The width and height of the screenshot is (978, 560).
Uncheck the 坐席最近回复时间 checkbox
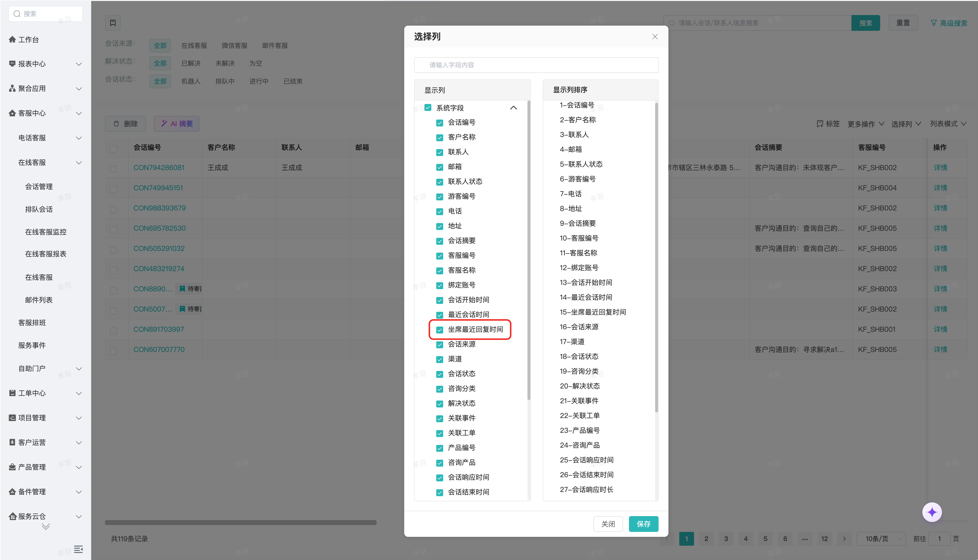439,330
